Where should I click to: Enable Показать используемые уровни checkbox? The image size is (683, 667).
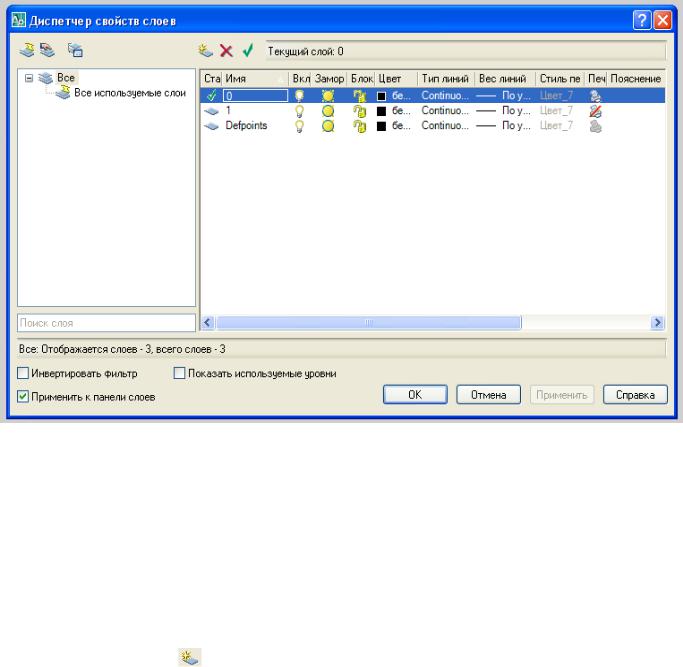coord(179,373)
